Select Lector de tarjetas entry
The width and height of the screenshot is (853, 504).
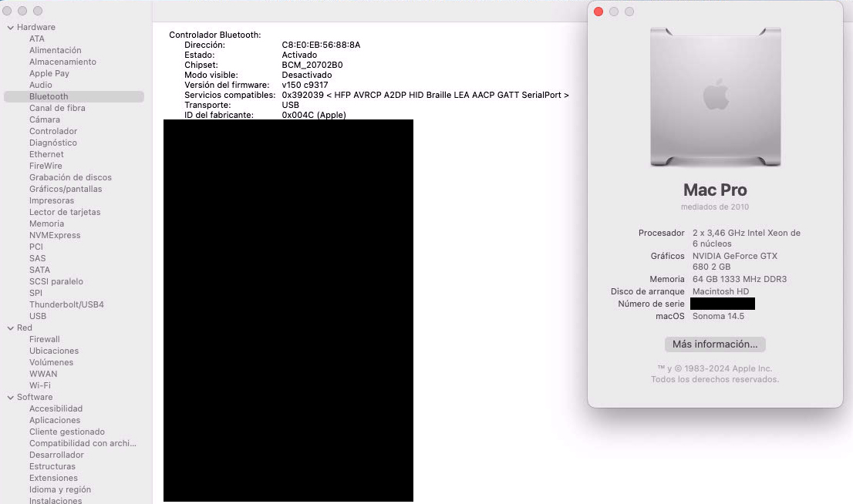(x=65, y=212)
